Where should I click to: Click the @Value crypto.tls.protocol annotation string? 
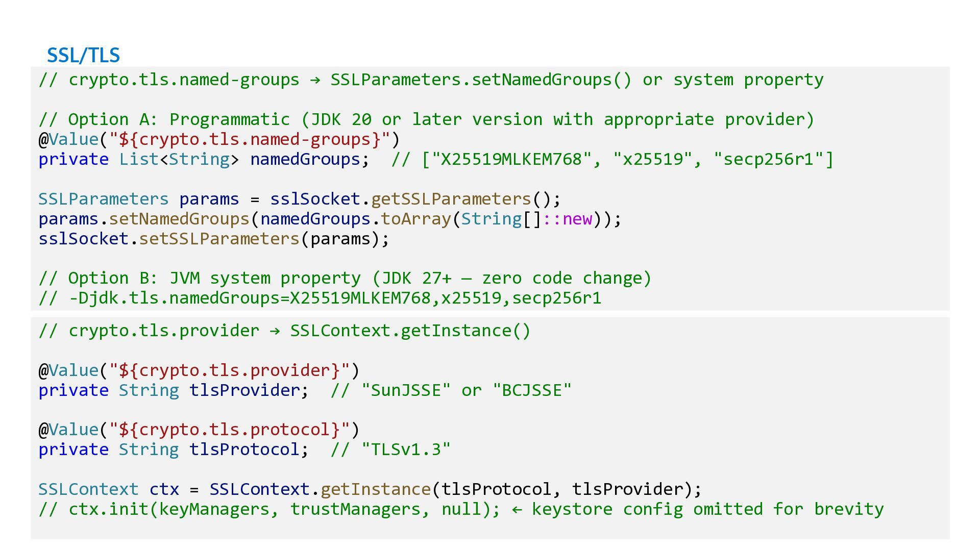tap(229, 430)
